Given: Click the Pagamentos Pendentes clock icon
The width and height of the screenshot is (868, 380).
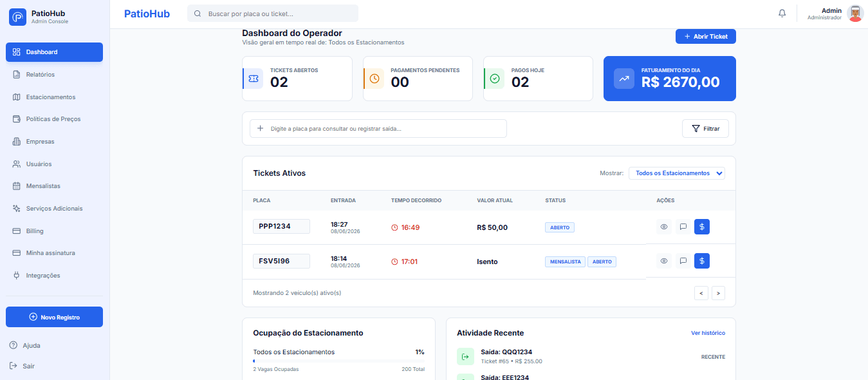Looking at the screenshot, I should point(374,79).
